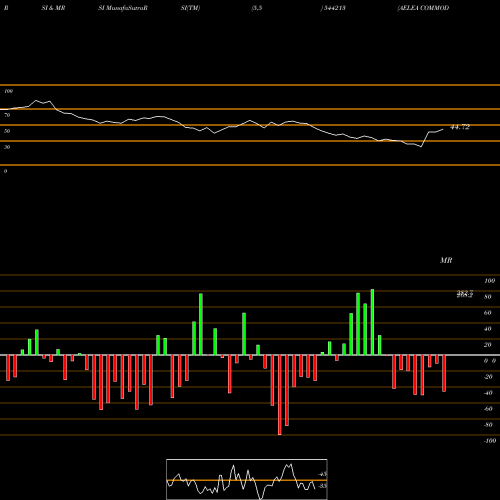Click the "SI & MR" header text
500x500 pixels.
click(x=53, y=8)
